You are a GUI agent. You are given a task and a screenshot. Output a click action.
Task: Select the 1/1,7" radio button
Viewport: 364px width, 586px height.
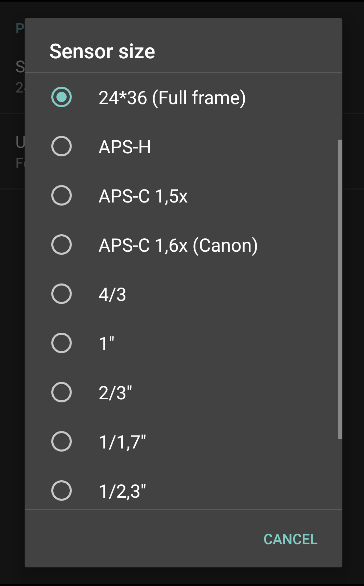(61, 442)
